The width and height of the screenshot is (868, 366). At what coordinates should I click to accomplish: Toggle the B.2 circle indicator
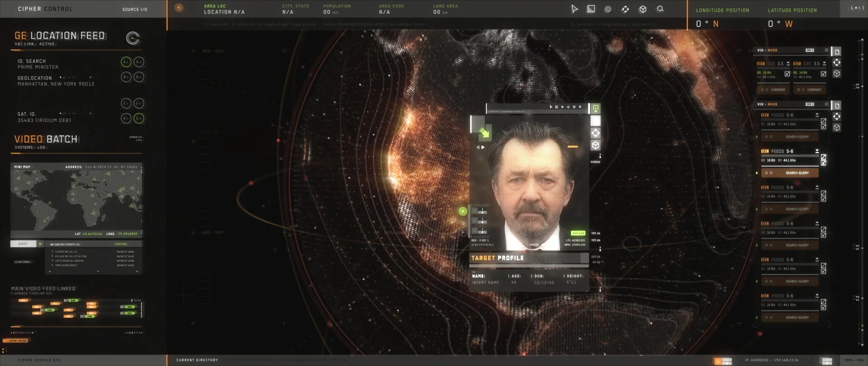click(139, 77)
